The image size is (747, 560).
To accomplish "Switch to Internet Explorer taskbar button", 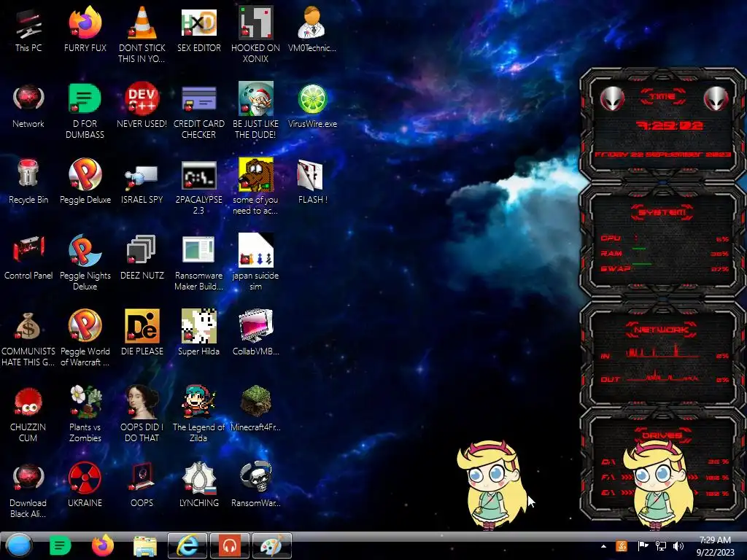I will [187, 545].
